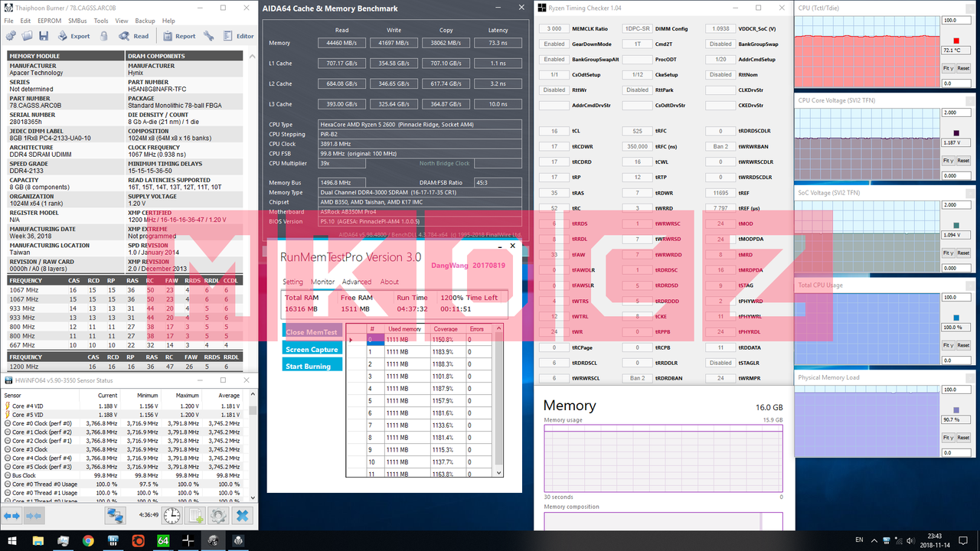Viewport: 980px width, 551px height.
Task: Click the padlock icon in Thaiphoon toolbar
Action: (x=103, y=35)
